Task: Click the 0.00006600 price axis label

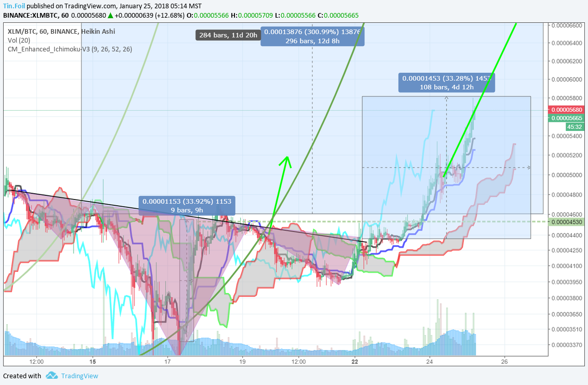Action: [567, 25]
